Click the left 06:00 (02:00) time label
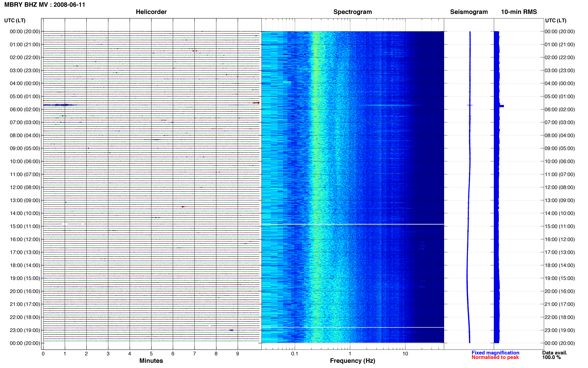588x368 pixels. click(25, 110)
